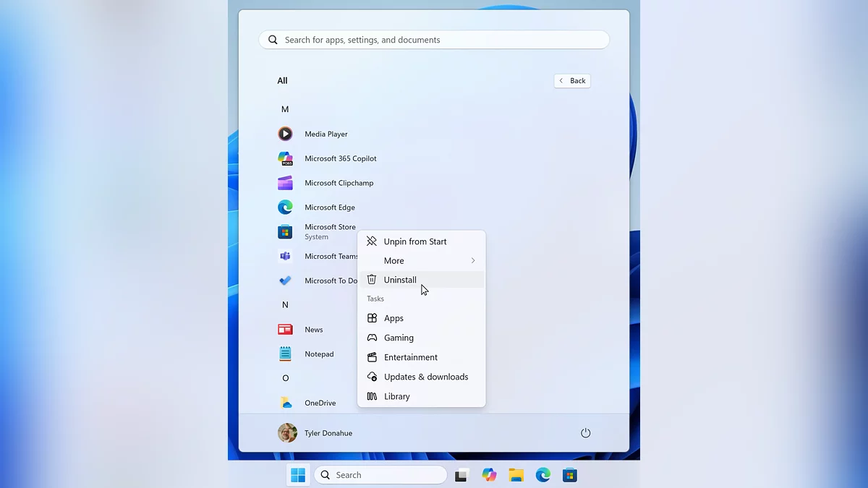Screen dimensions: 868x488
Task: Expand the More submenu
Action: pyautogui.click(x=422, y=260)
